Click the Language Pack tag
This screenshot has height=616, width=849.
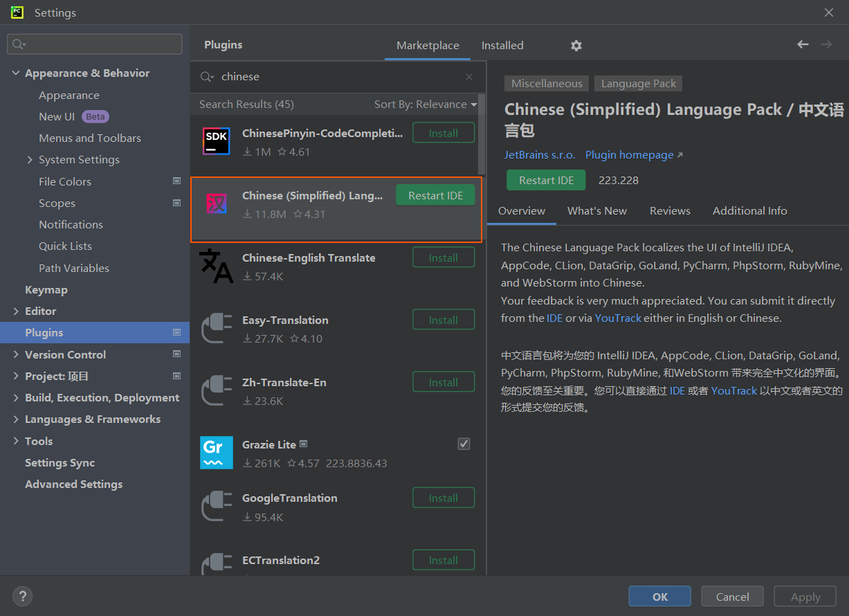point(639,84)
